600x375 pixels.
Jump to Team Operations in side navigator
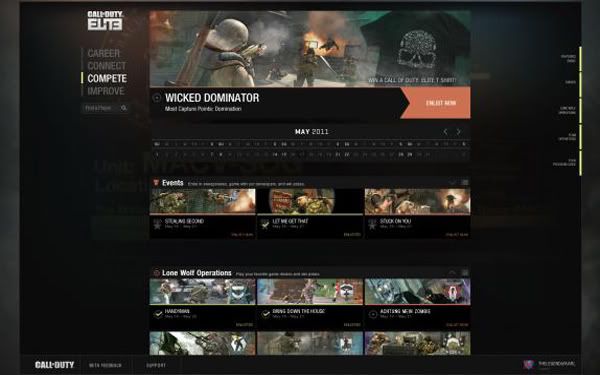(567, 137)
